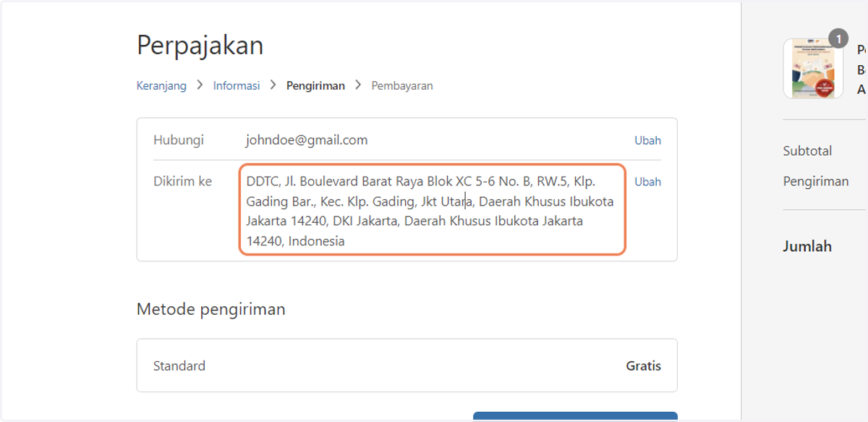
Task: Click the Pengiriman label in the order summary
Action: click(x=816, y=182)
